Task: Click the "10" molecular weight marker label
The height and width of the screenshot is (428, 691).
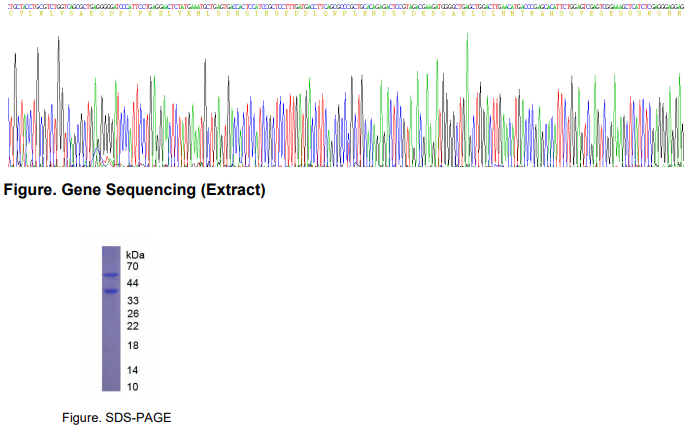Action: [133, 387]
